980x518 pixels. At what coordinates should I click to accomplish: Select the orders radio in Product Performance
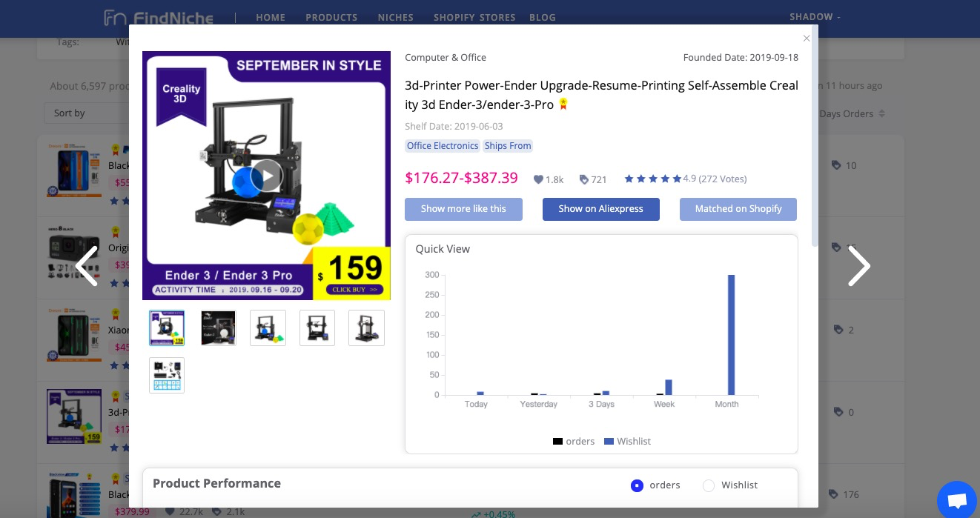coord(637,485)
